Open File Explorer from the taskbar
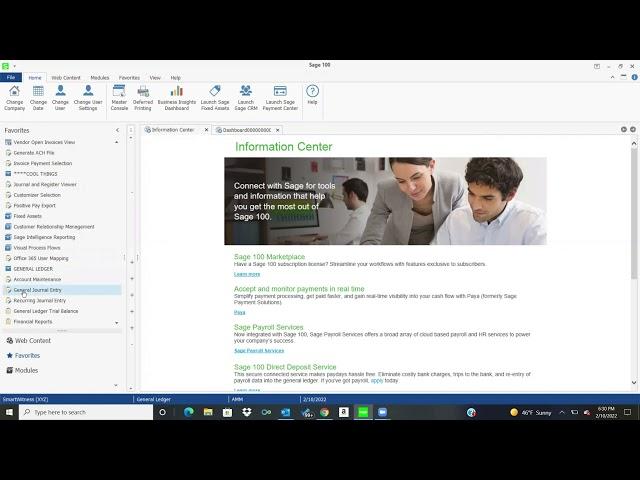Image resolution: width=640 pixels, height=480 pixels. [x=208, y=412]
